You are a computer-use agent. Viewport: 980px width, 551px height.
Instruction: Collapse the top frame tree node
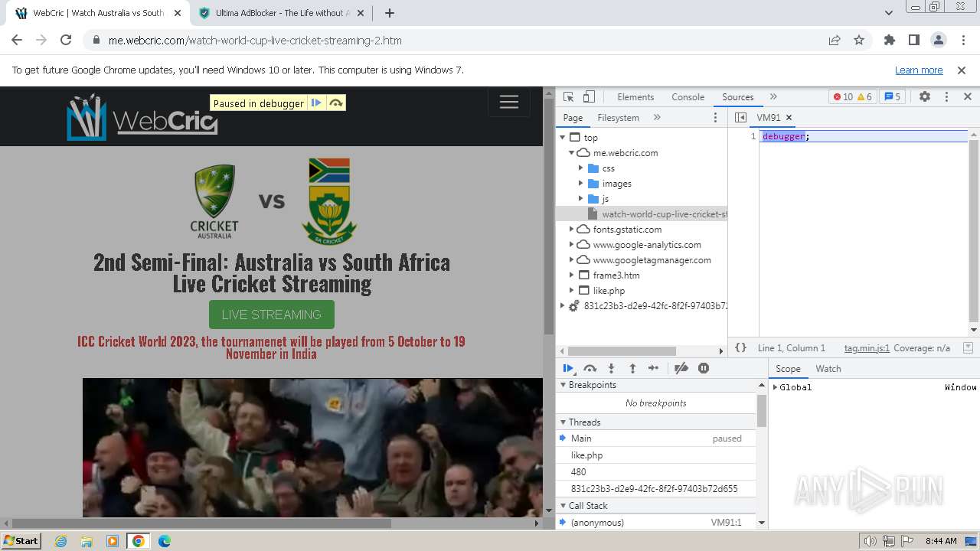coord(563,138)
